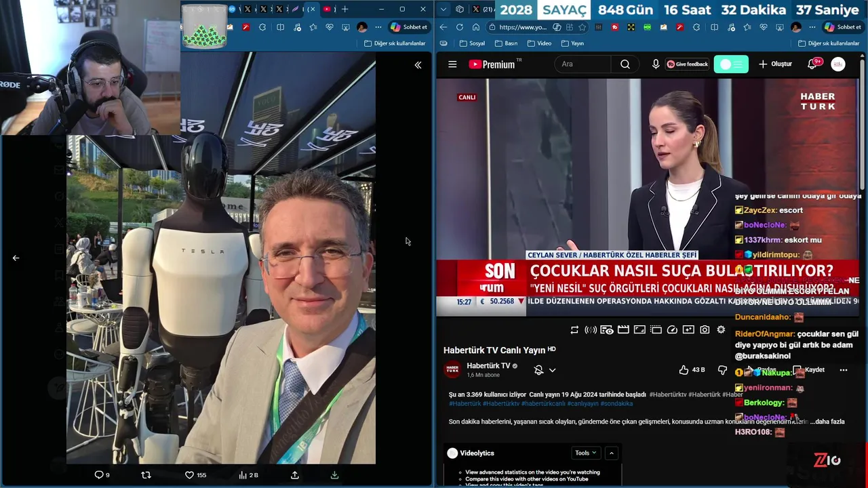The image size is (868, 488).
Task: Open the Habertürk TV channel name link
Action: point(488,366)
